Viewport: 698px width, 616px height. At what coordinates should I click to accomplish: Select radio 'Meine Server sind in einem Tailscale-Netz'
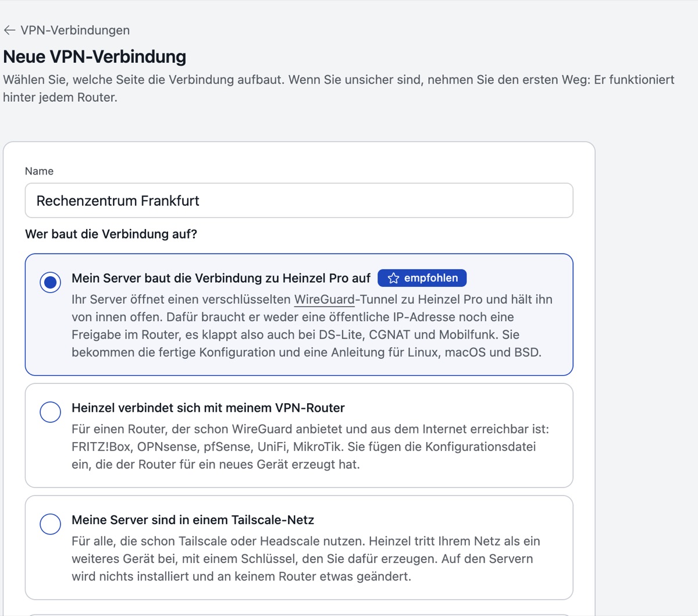click(x=51, y=524)
